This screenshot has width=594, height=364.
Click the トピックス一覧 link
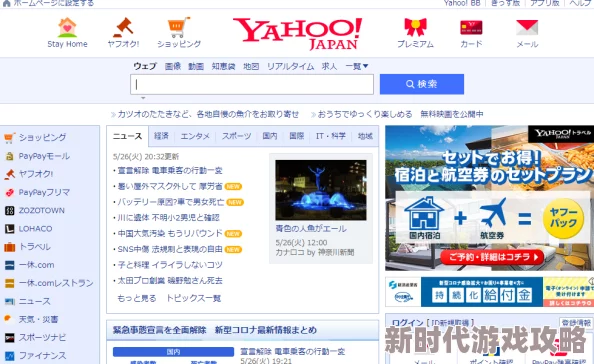(194, 298)
